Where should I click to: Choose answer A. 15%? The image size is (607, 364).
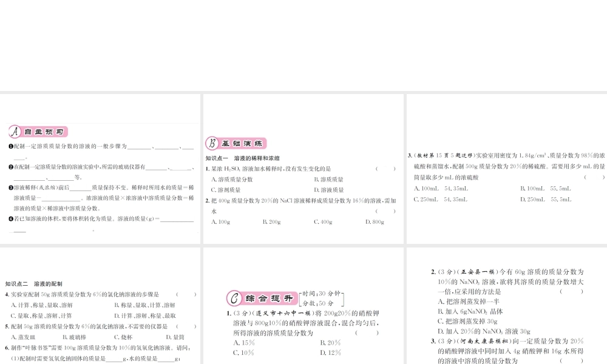[x=244, y=343]
